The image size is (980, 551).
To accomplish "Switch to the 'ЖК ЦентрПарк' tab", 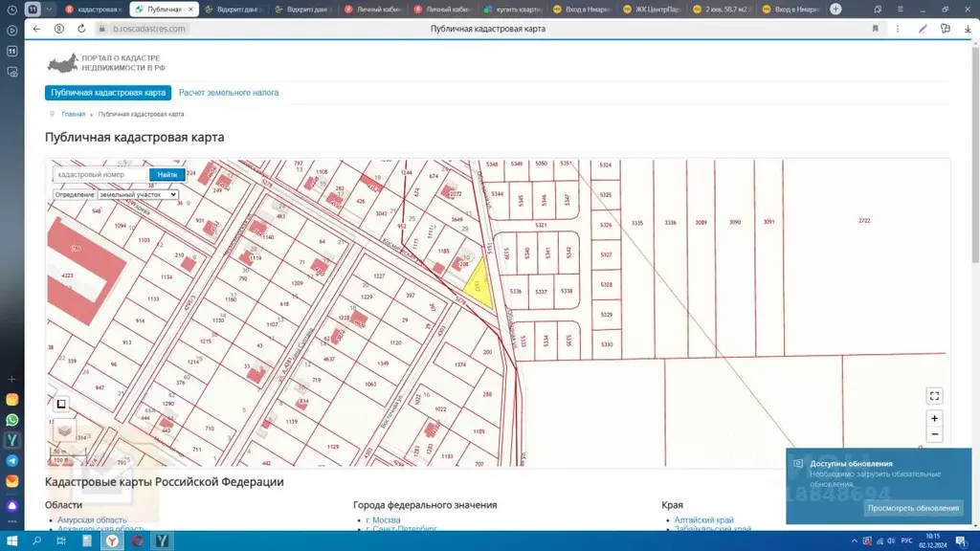I will coord(652,10).
